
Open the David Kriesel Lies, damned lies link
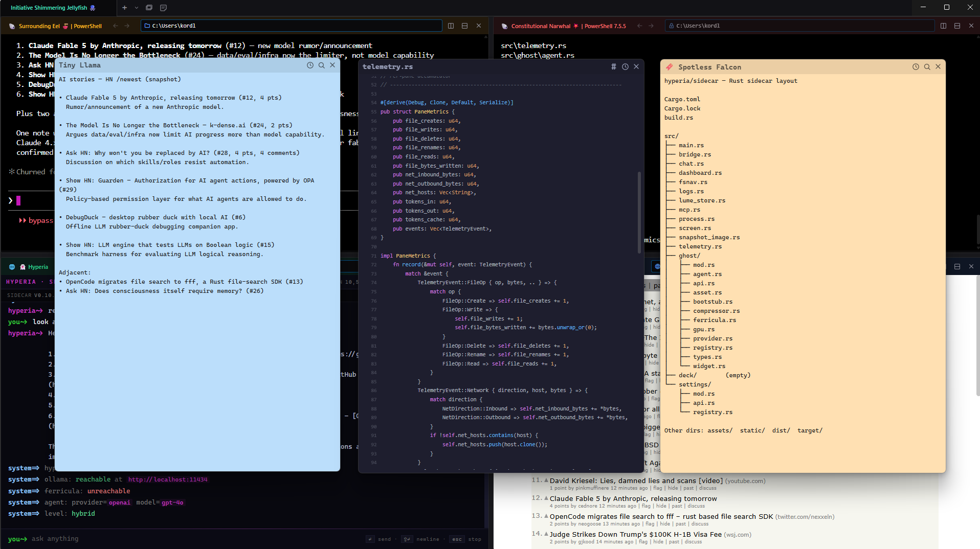(x=636, y=481)
